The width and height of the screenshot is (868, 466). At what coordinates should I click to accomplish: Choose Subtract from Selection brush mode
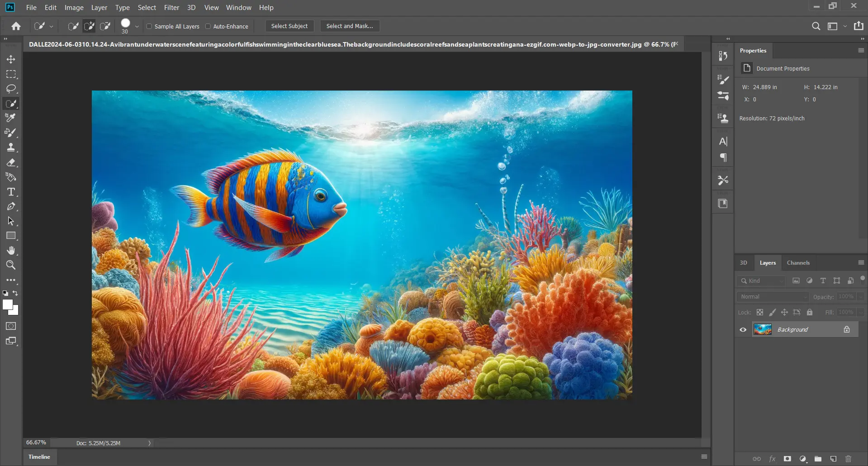tap(105, 26)
